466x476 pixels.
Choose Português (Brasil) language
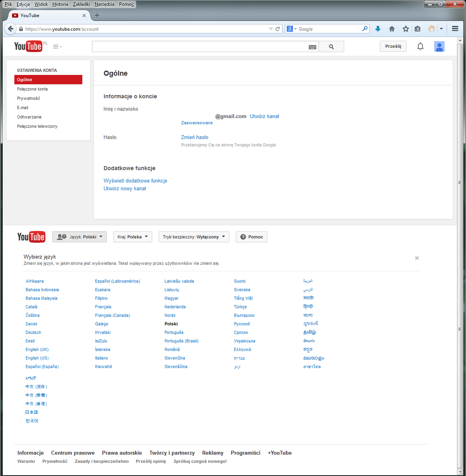(181, 341)
